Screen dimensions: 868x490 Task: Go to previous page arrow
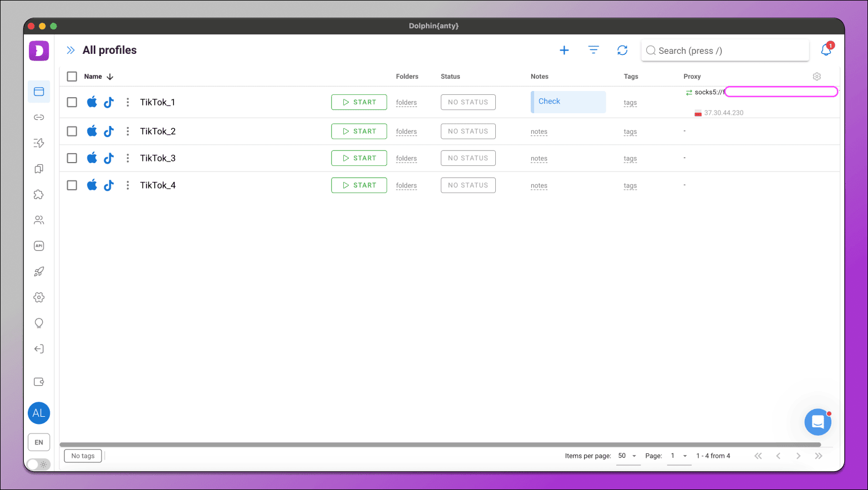(779, 456)
